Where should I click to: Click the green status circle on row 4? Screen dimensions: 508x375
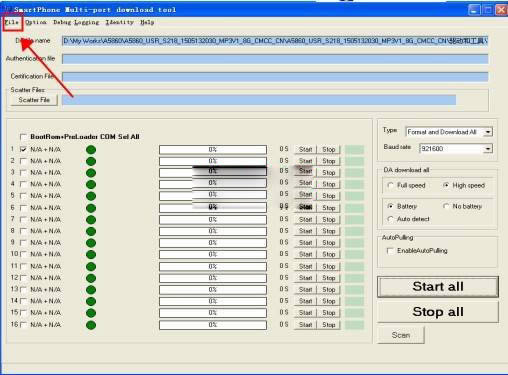click(x=91, y=184)
